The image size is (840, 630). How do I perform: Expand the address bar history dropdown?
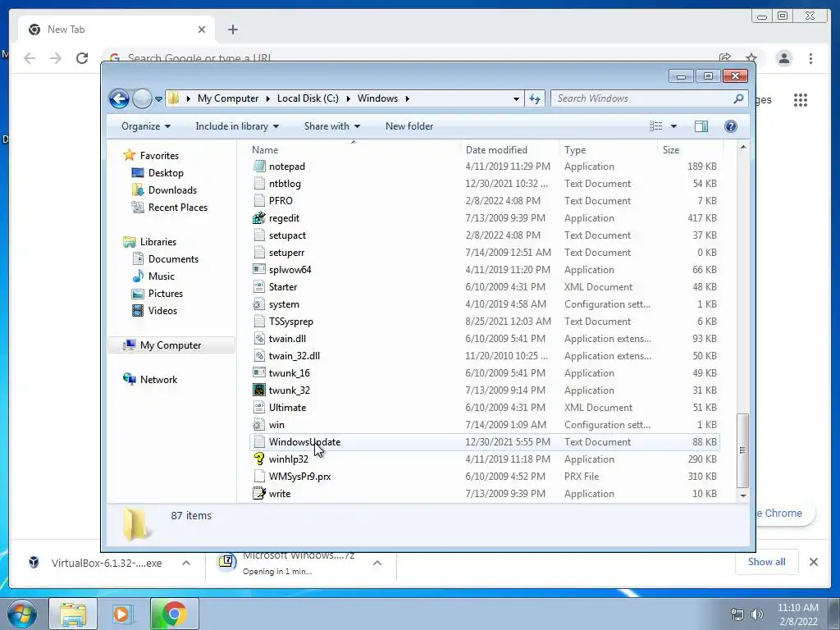516,99
